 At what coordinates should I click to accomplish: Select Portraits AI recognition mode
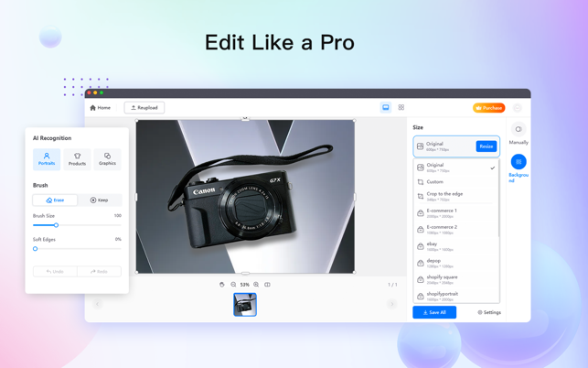click(x=47, y=159)
